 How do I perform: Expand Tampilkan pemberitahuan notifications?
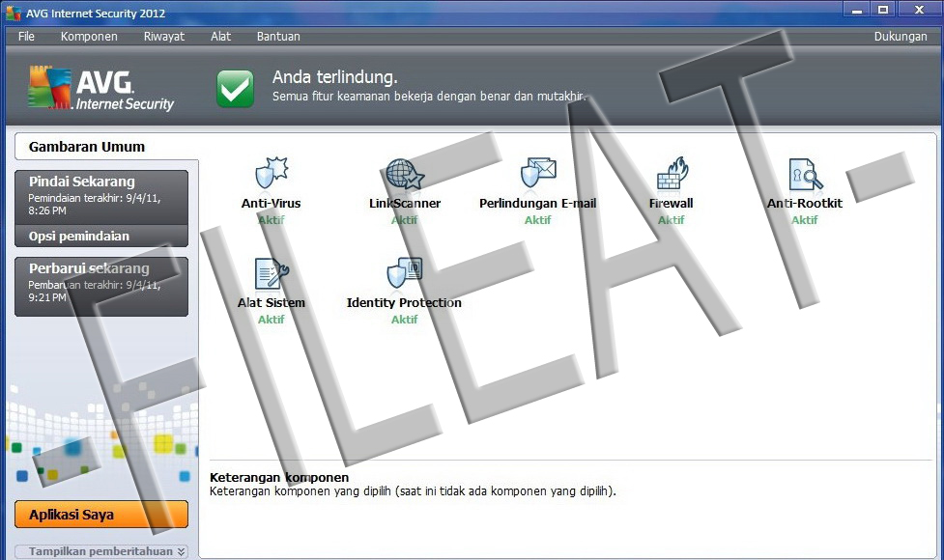coord(101,551)
